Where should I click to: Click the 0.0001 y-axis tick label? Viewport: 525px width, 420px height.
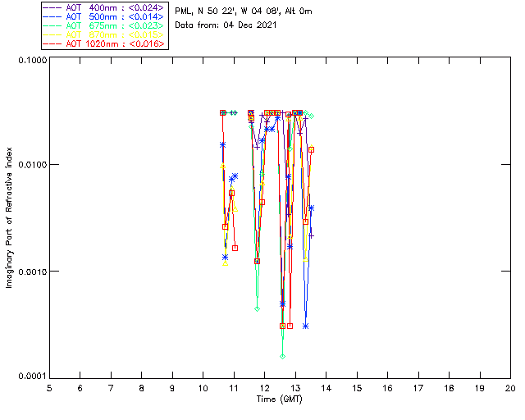point(33,377)
